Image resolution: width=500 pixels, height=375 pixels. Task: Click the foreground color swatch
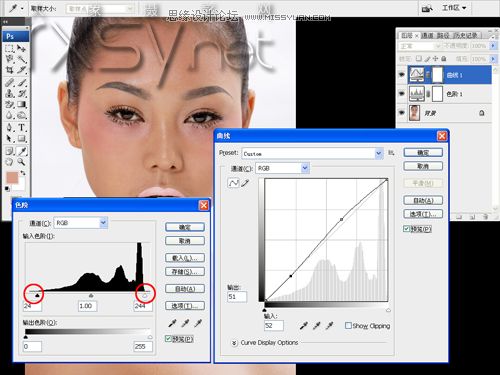[x=12, y=178]
